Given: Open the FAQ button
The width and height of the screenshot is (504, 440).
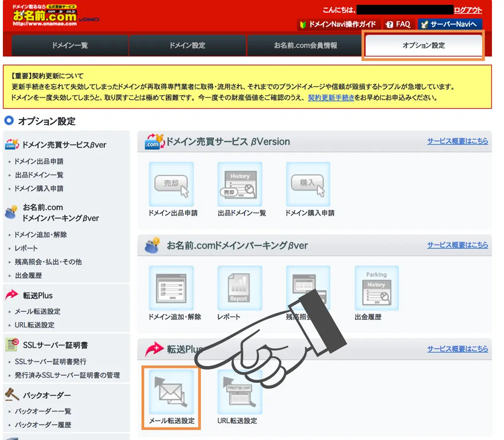Looking at the screenshot, I should (x=399, y=24).
